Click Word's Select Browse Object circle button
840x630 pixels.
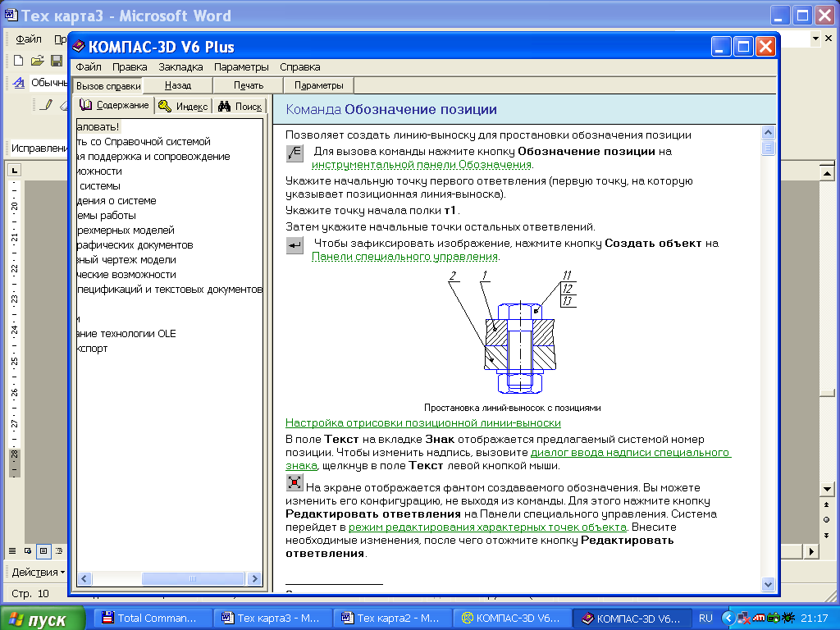(827, 519)
